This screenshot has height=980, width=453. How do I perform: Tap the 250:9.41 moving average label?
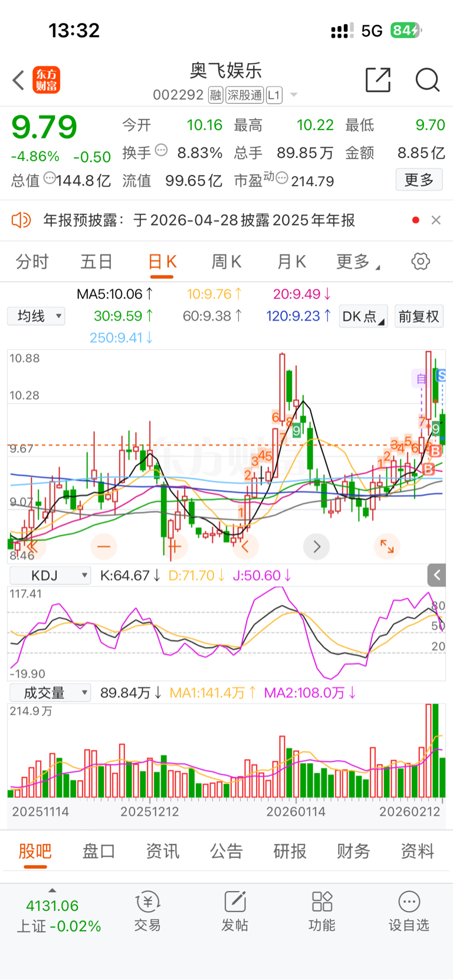[122, 338]
